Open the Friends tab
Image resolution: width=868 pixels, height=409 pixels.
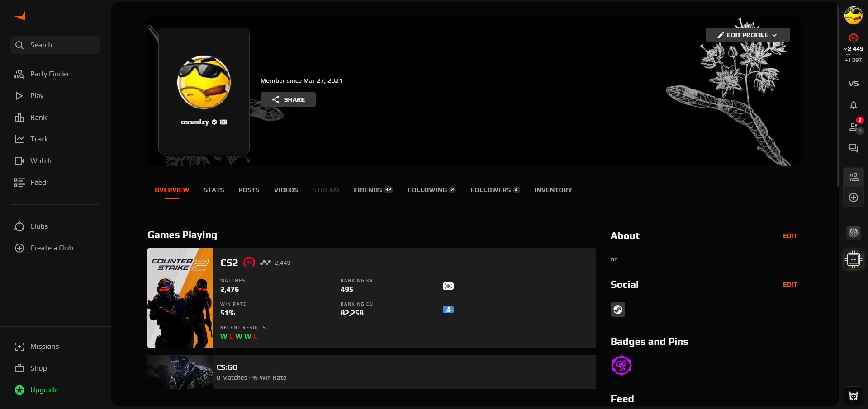coord(372,190)
